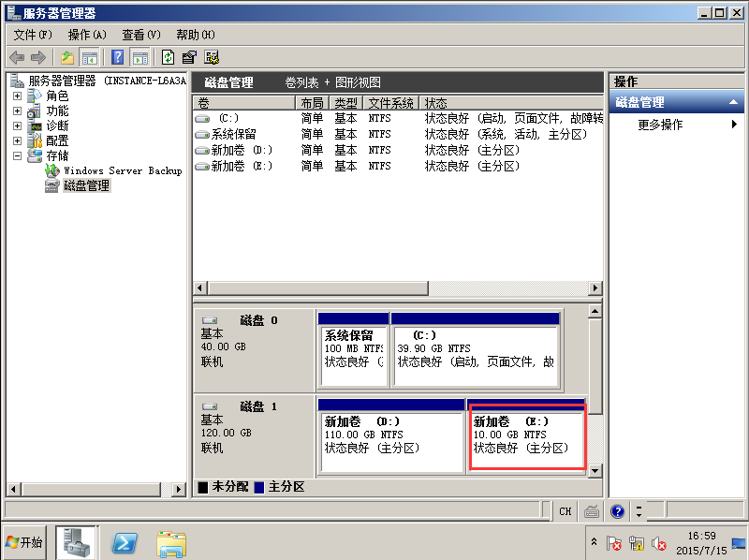Launch PowerShell from the taskbar

click(125, 543)
